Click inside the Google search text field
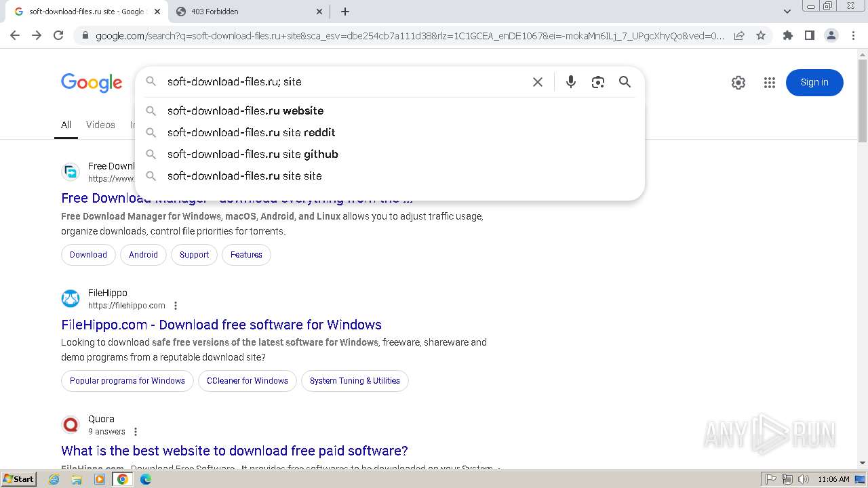868x488 pixels. pyautogui.click(x=346, y=82)
